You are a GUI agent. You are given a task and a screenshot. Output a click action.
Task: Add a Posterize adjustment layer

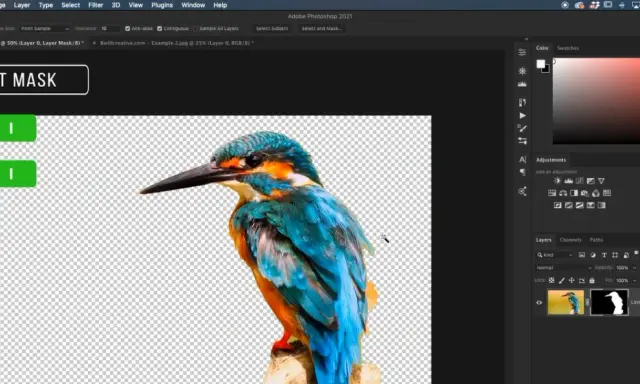click(x=569, y=205)
